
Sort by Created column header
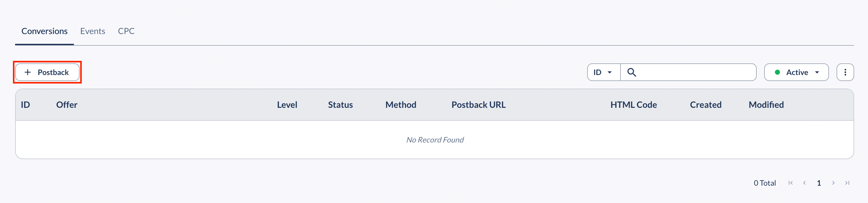click(x=706, y=105)
